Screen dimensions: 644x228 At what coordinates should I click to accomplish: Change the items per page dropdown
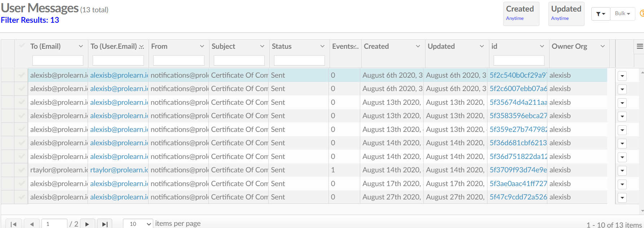[138, 224]
